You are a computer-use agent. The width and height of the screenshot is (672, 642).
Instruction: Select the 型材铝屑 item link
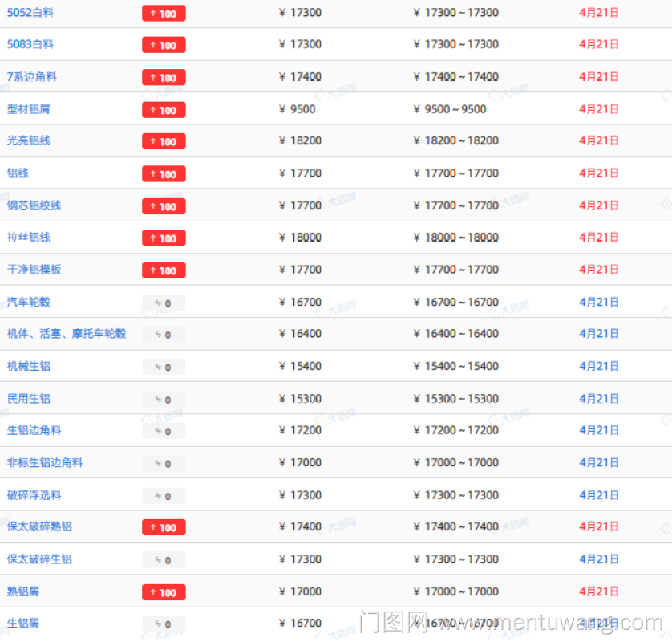[29, 109]
